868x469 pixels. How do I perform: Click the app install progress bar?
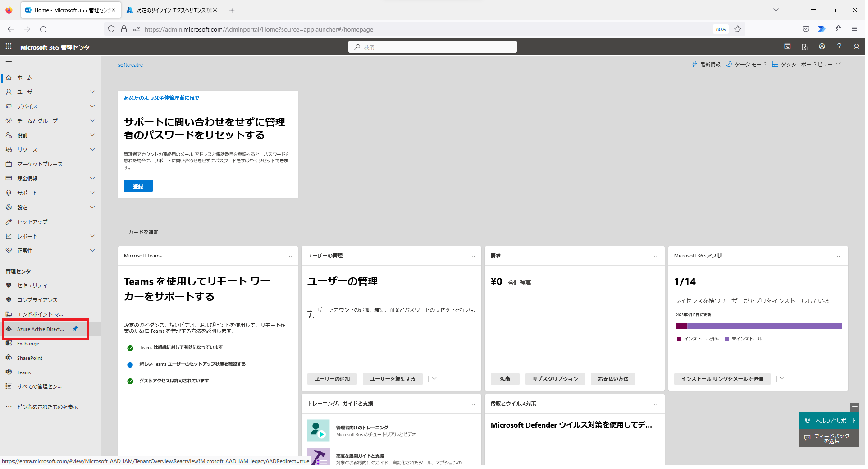758,326
